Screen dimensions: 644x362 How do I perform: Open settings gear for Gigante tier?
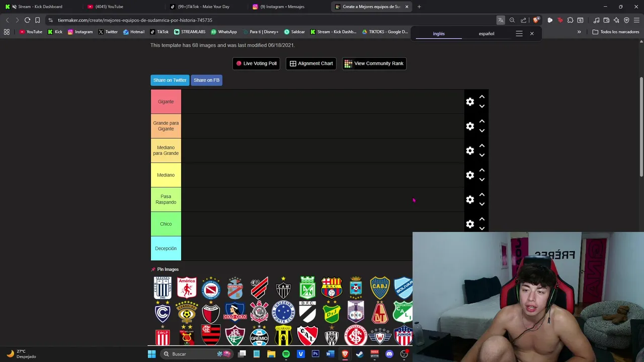coord(470,102)
